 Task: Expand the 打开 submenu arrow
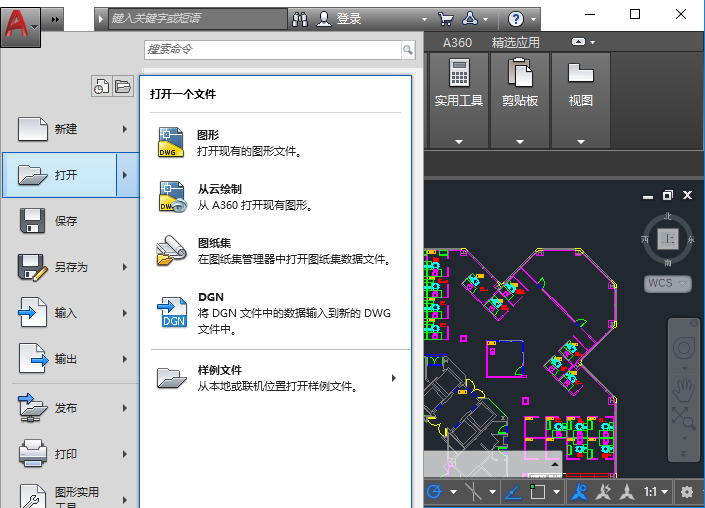pos(125,175)
